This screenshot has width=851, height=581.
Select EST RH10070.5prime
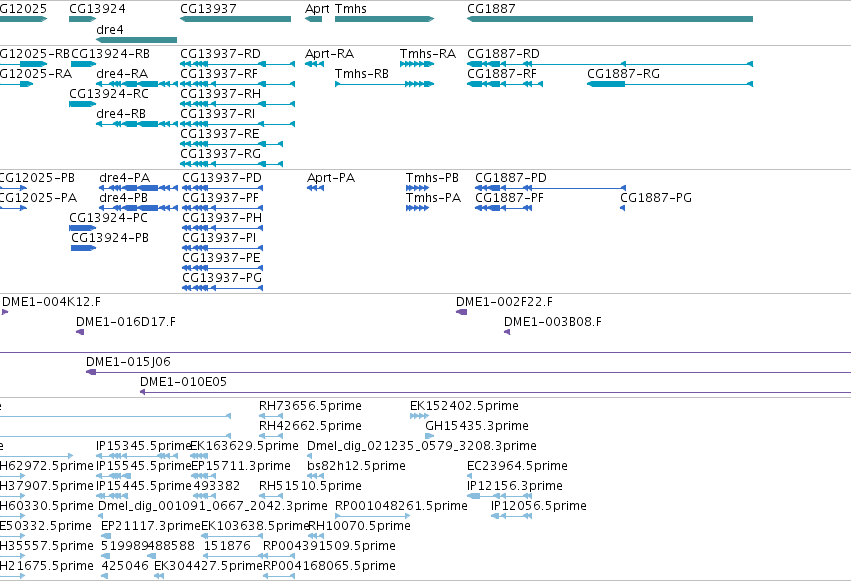(359, 527)
